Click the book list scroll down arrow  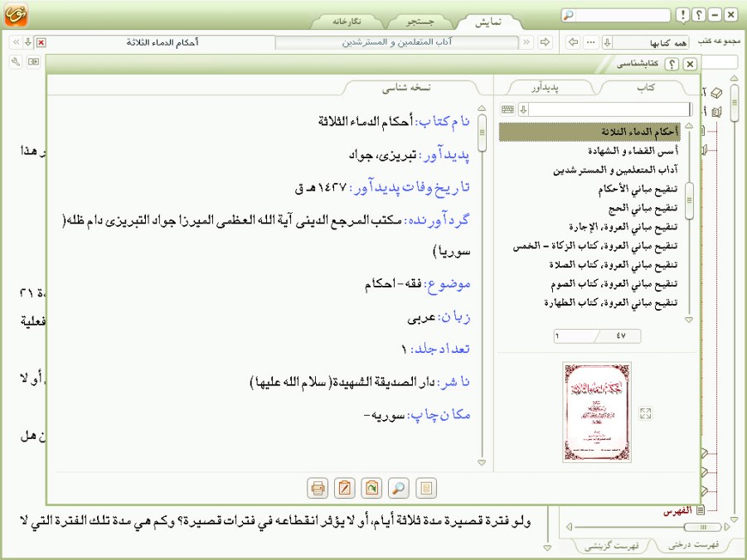[x=689, y=320]
